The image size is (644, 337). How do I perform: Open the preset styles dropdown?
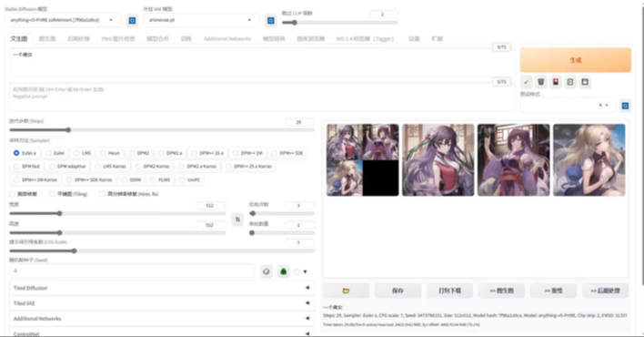[568, 105]
